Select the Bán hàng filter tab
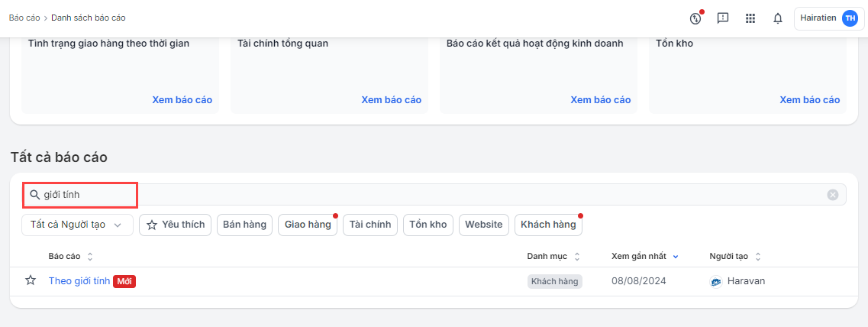This screenshot has width=868, height=327. coord(244,225)
